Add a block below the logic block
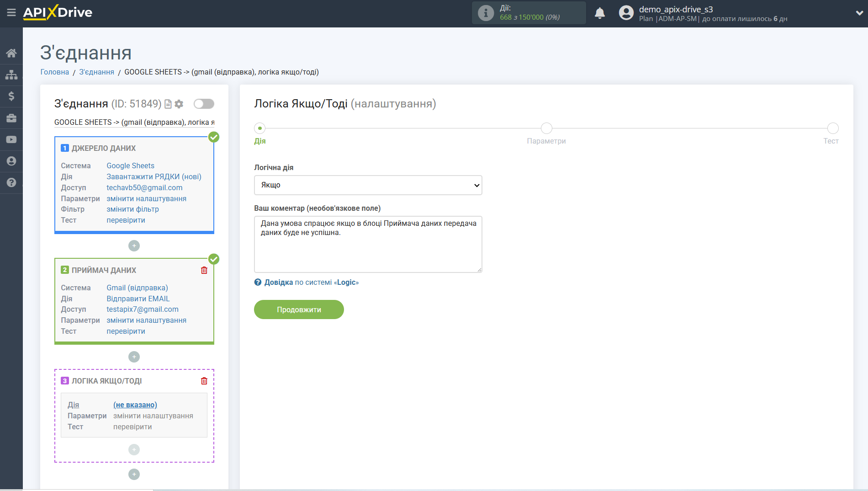Viewport: 868px width, 491px height. coord(134,475)
